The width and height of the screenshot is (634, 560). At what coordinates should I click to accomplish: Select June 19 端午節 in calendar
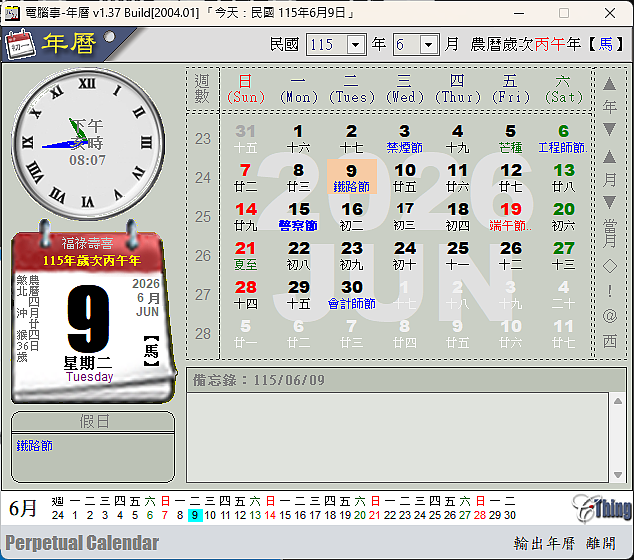point(510,216)
